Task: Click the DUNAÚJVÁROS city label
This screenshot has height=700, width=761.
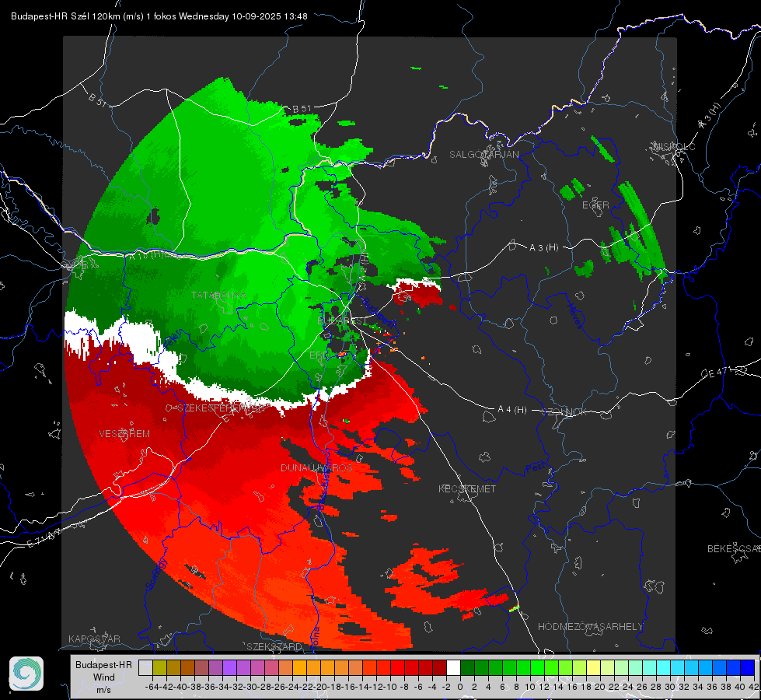Action: click(x=316, y=467)
